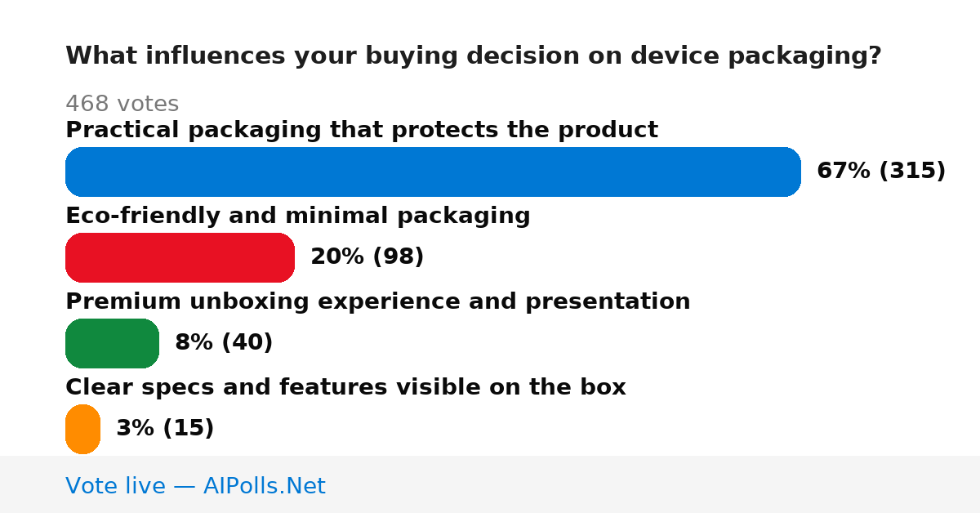The height and width of the screenshot is (513, 980).
Task: Select 'Eco-friendly and minimal packaging' option
Action: [298, 216]
